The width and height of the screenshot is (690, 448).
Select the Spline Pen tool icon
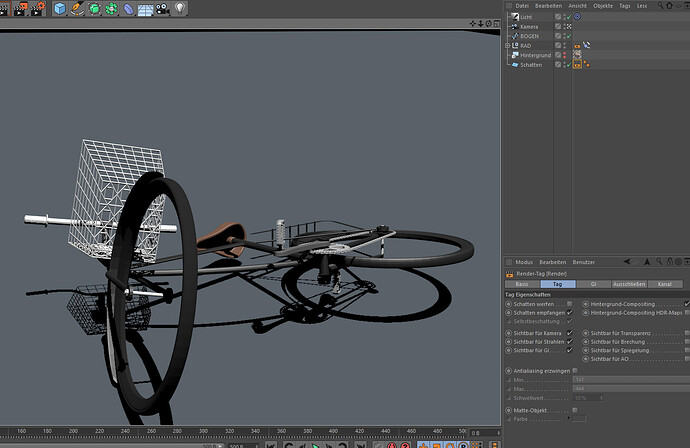pyautogui.click(x=77, y=8)
